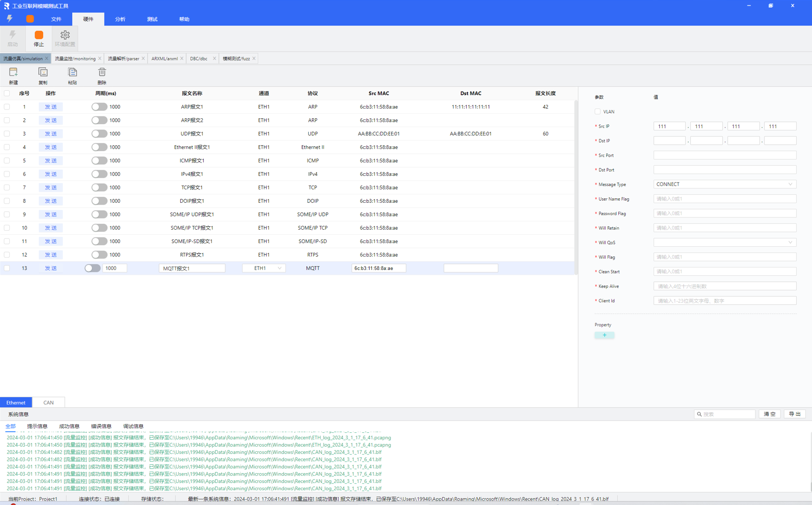Switch to the CAN tab
812x505 pixels.
click(49, 402)
